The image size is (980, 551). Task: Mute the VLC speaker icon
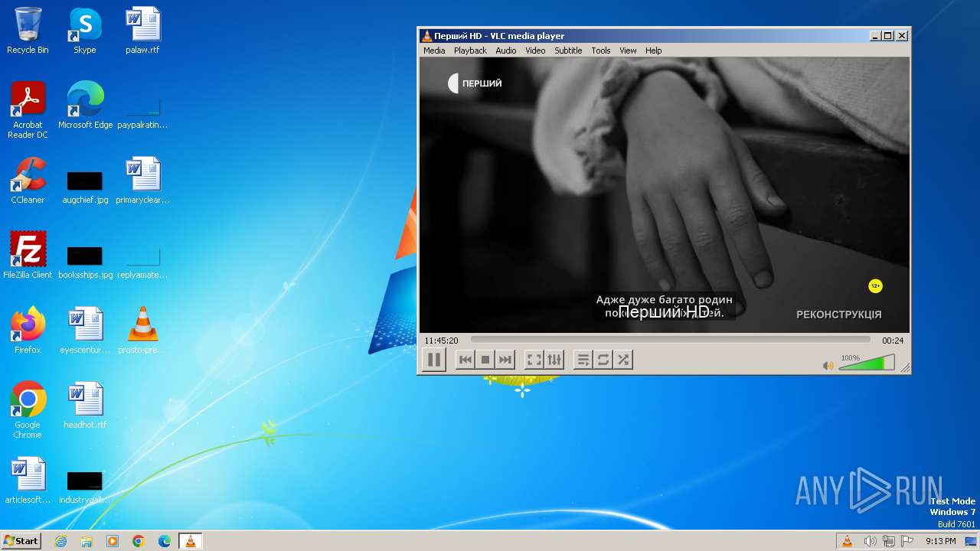point(828,366)
